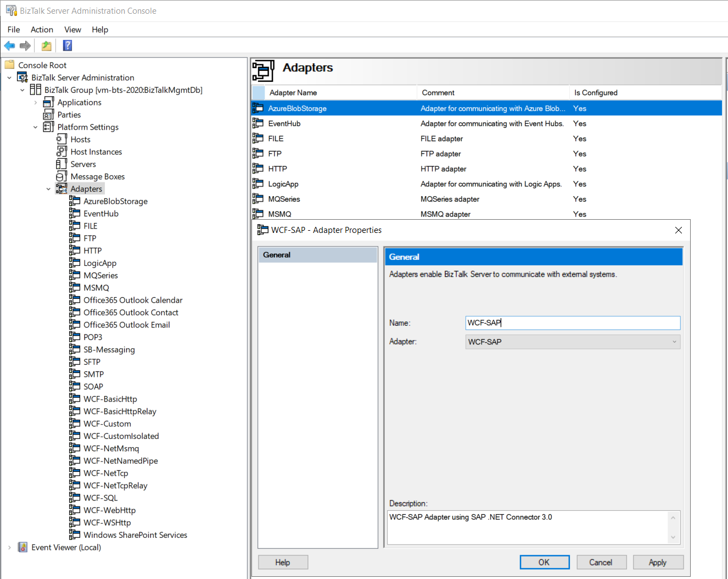Image resolution: width=728 pixels, height=579 pixels.
Task: Select the MSMQ row in adapters list
Action: pos(486,214)
